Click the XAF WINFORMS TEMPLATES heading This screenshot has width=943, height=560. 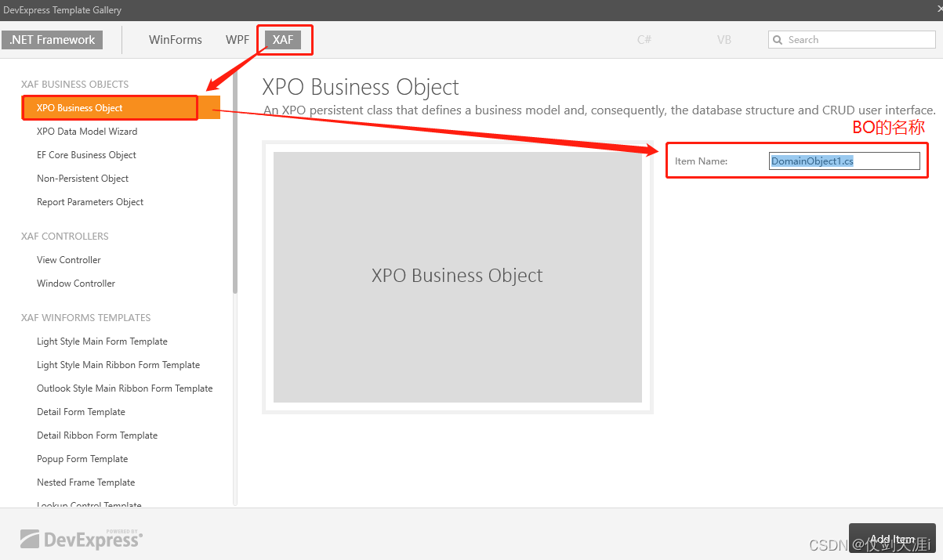click(86, 318)
